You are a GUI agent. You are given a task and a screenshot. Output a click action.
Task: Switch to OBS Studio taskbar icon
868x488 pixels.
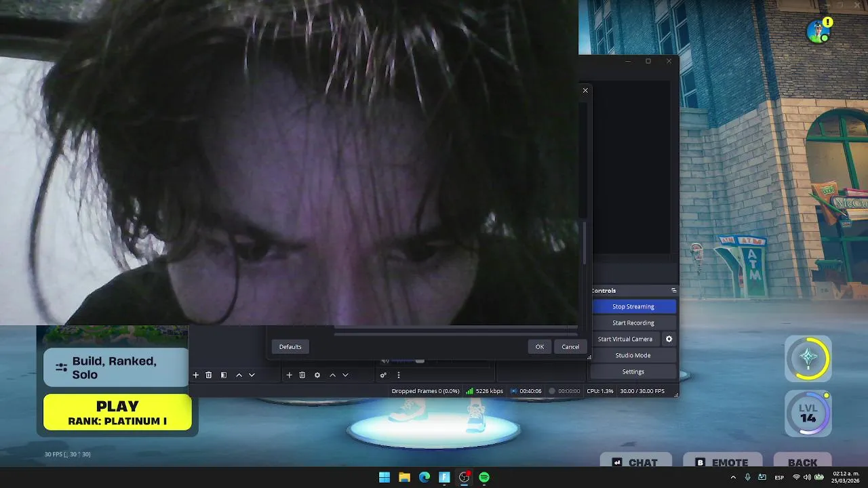465,477
